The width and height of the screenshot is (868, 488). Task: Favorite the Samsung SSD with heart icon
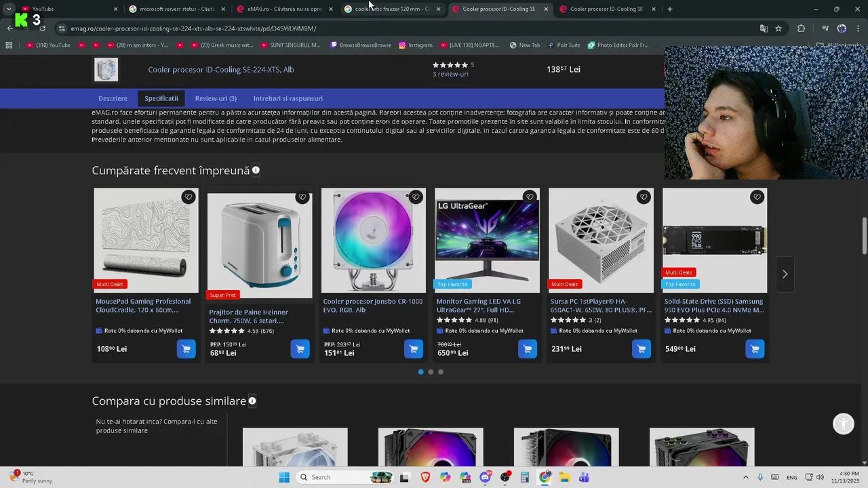tap(757, 197)
